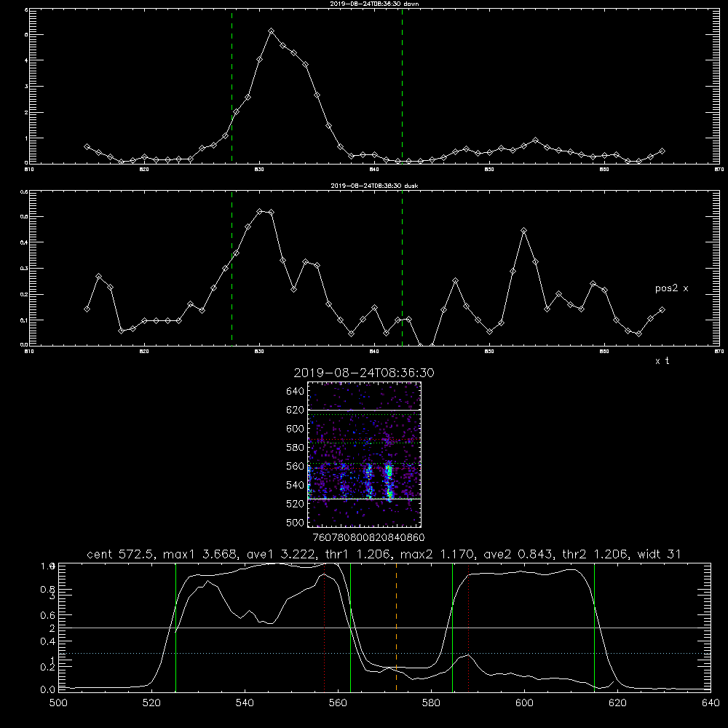728x728 pixels.
Task: Click the '0.0' y-axis label of bottom plot
Action: coord(47,689)
